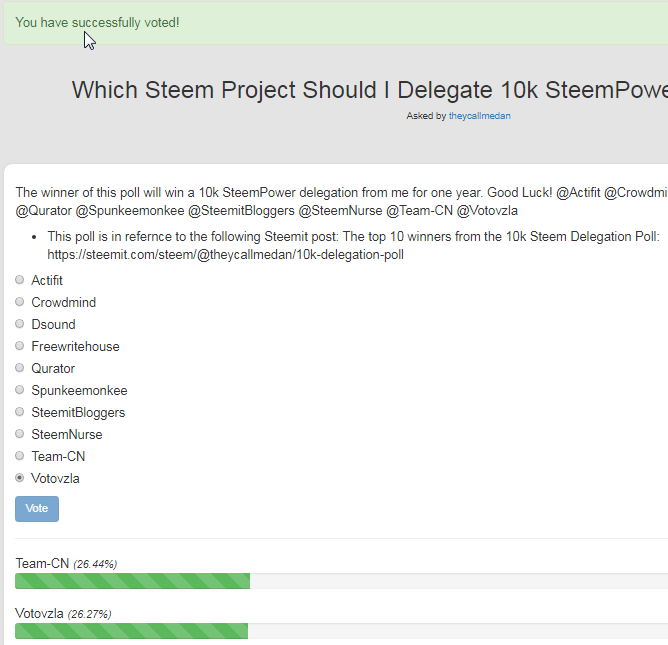Choose the Dsound poll option
The width and height of the screenshot is (668, 645).
point(20,324)
